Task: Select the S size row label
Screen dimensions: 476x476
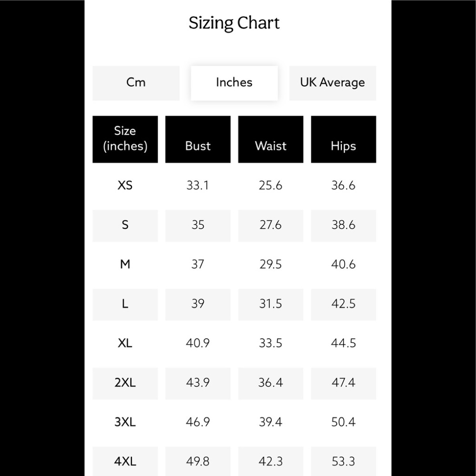Action: pyautogui.click(x=125, y=225)
